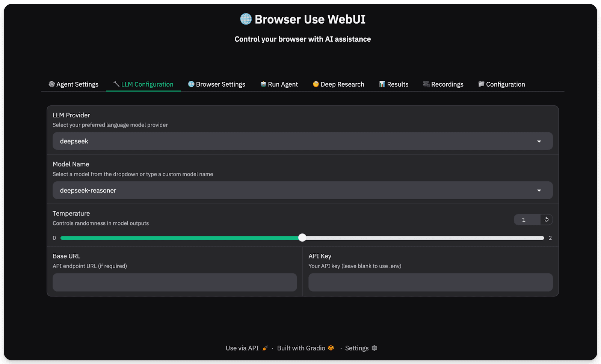Image resolution: width=601 pixels, height=364 pixels.
Task: Click inside the Base URL input field
Action: (174, 282)
